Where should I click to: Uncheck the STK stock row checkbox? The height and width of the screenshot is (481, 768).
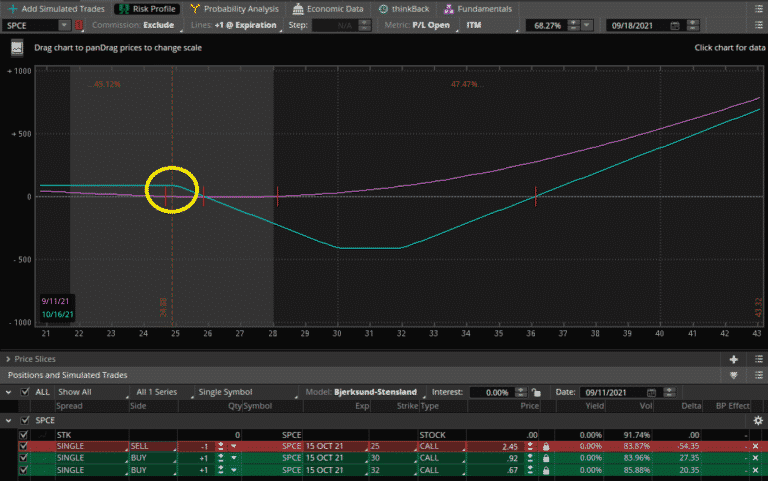pos(25,434)
